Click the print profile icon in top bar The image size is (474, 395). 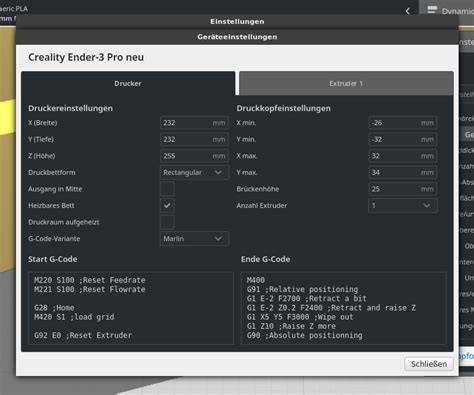[432, 10]
